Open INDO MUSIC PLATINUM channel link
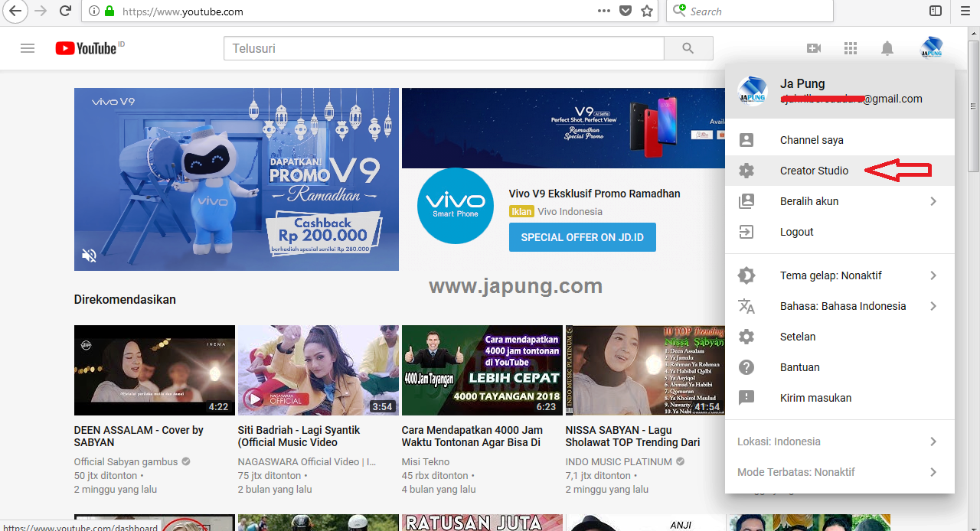 click(619, 461)
